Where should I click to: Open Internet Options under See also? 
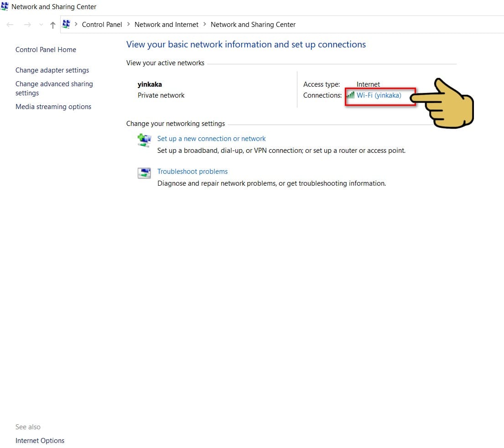[x=40, y=440]
